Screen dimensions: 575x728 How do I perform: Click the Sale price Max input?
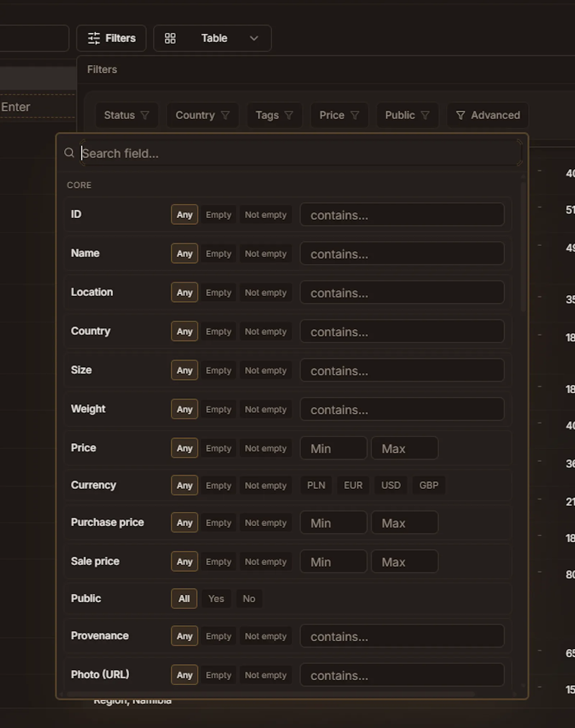pos(405,561)
